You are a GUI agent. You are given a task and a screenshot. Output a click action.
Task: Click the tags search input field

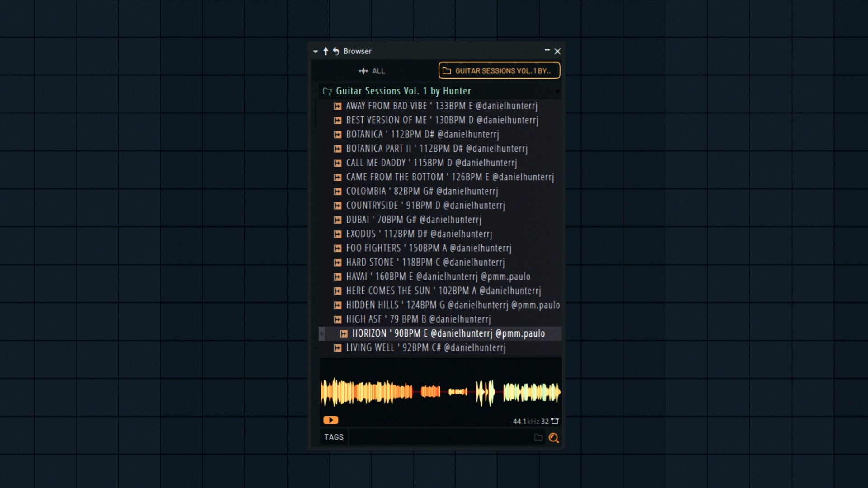click(x=441, y=437)
